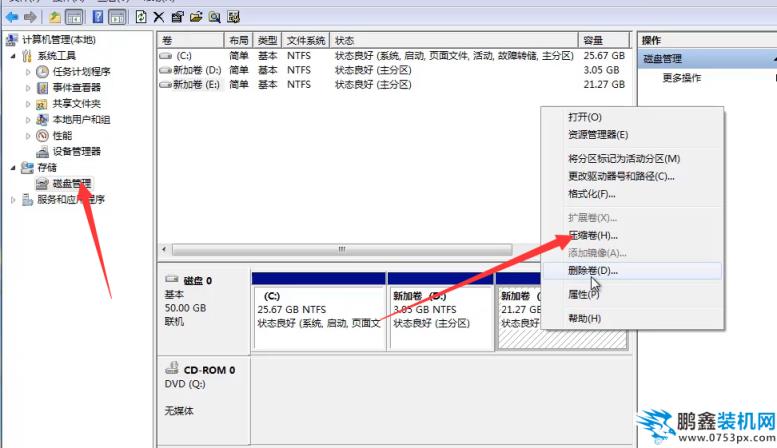Viewport: 777px width, 448px height.
Task: Click the volume list horizontal scrollbar thumb
Action: 342,249
